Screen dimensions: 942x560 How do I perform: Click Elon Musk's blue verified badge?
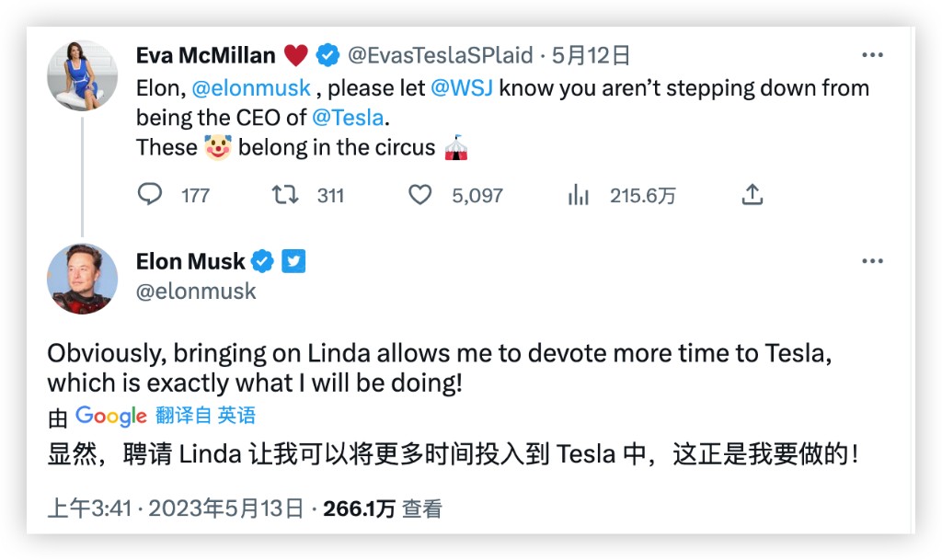(263, 262)
